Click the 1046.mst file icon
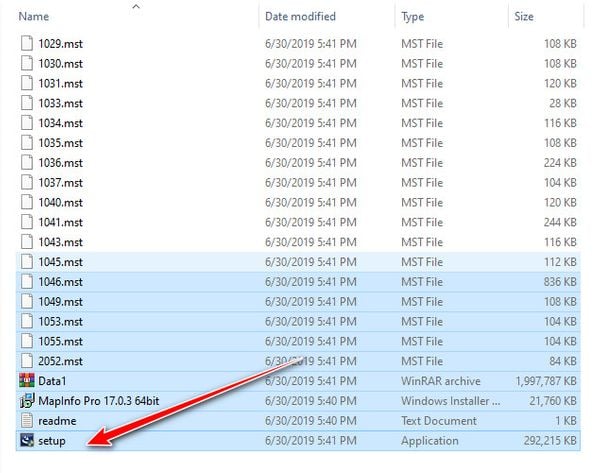 (27, 282)
